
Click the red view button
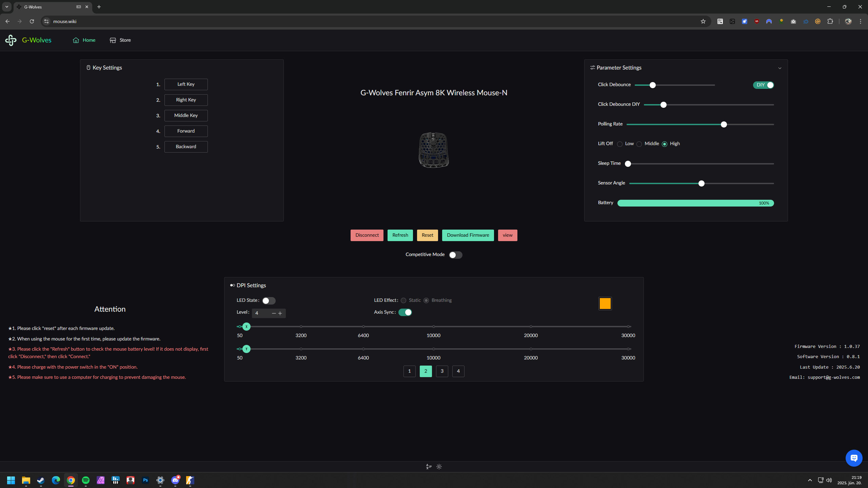tap(508, 235)
